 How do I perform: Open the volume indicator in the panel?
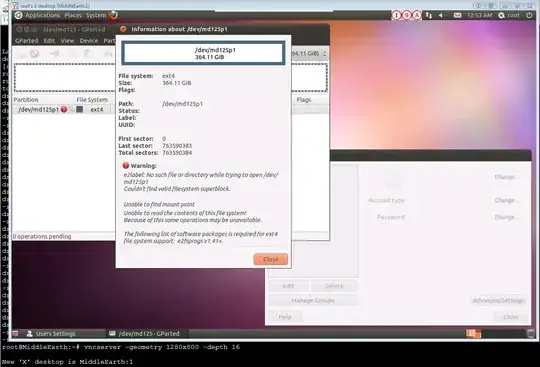click(x=441, y=15)
